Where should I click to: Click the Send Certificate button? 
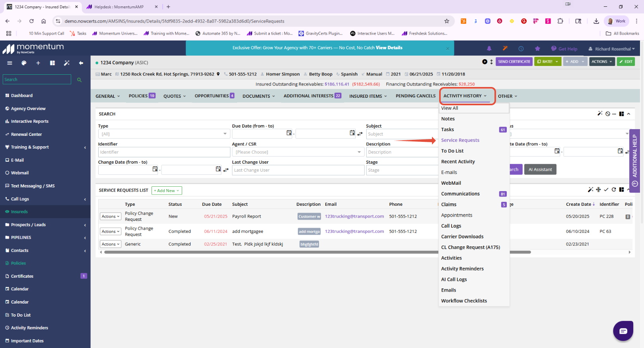click(x=514, y=62)
